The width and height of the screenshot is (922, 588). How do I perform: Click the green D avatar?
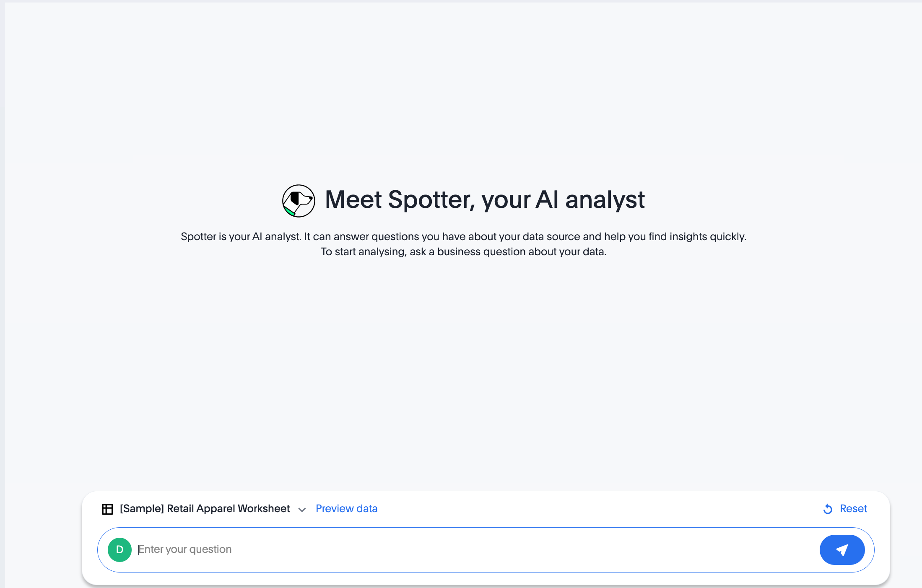[119, 549]
